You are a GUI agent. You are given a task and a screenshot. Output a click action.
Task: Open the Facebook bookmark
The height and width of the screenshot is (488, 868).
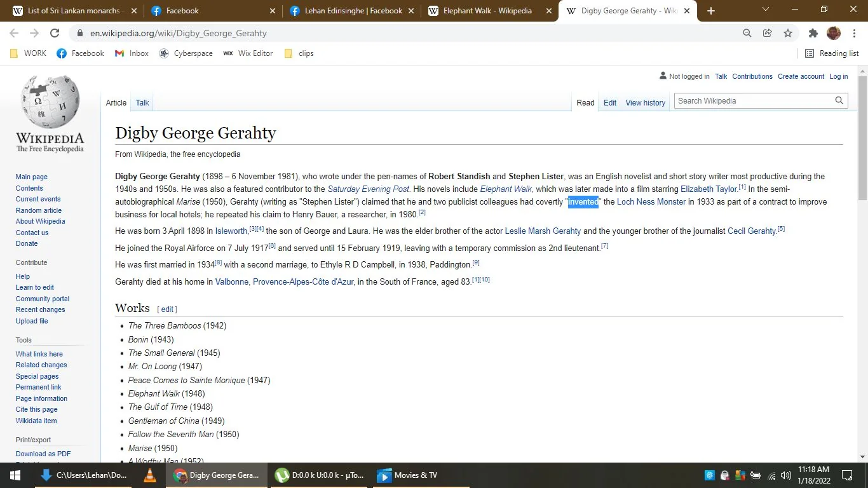coord(80,53)
